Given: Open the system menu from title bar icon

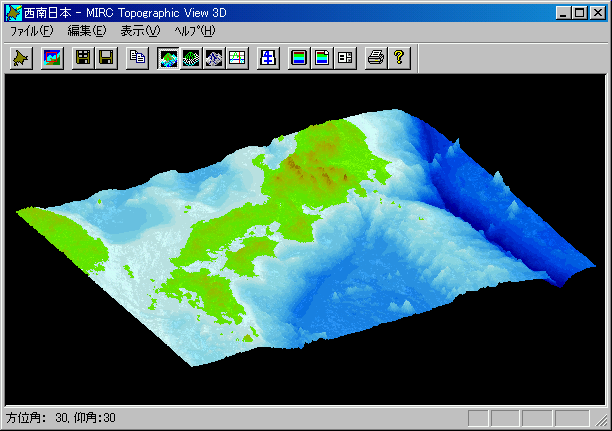Looking at the screenshot, I should point(13,10).
